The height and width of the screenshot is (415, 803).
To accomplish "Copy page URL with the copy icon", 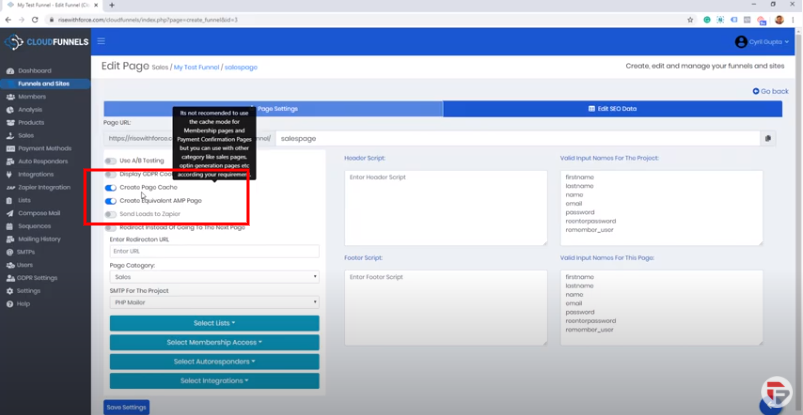I will pos(768,139).
